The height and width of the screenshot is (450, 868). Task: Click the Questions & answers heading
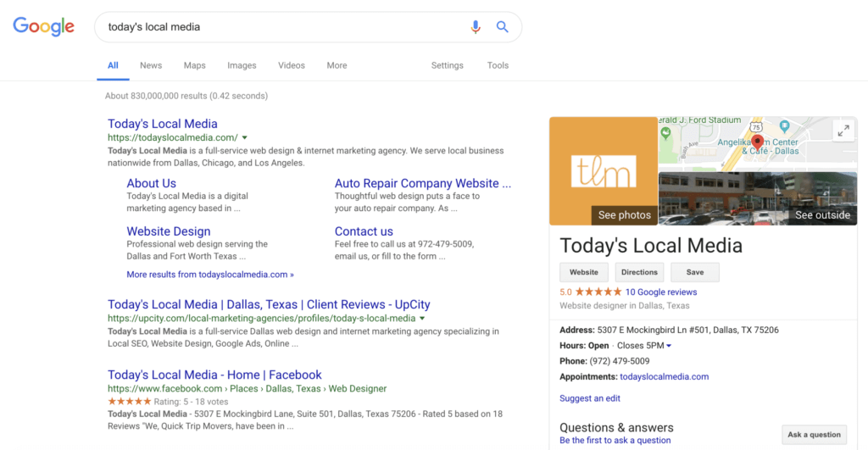(x=616, y=427)
